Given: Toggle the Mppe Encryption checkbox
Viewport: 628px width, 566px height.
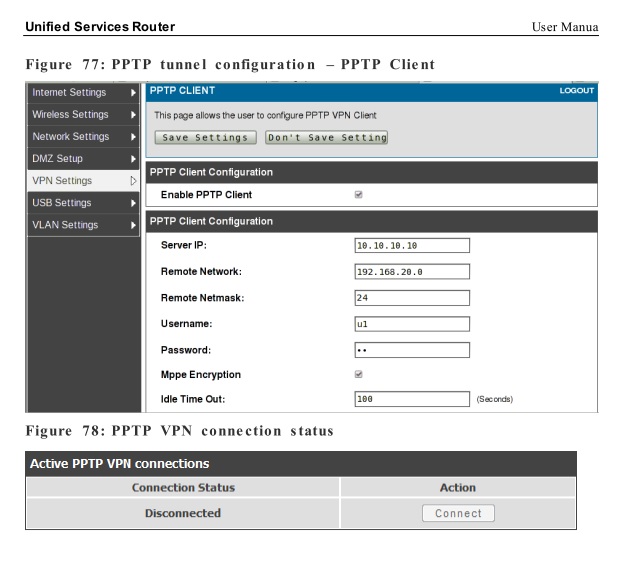Looking at the screenshot, I should click(x=359, y=375).
